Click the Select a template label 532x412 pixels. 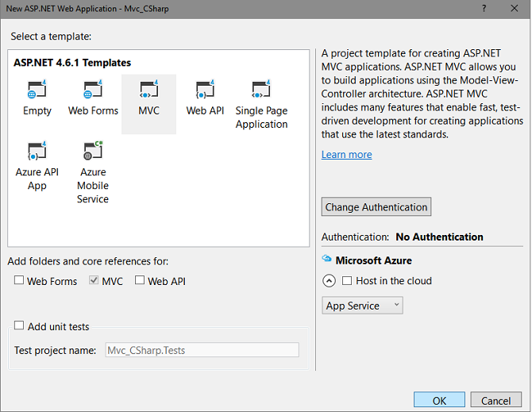point(51,37)
